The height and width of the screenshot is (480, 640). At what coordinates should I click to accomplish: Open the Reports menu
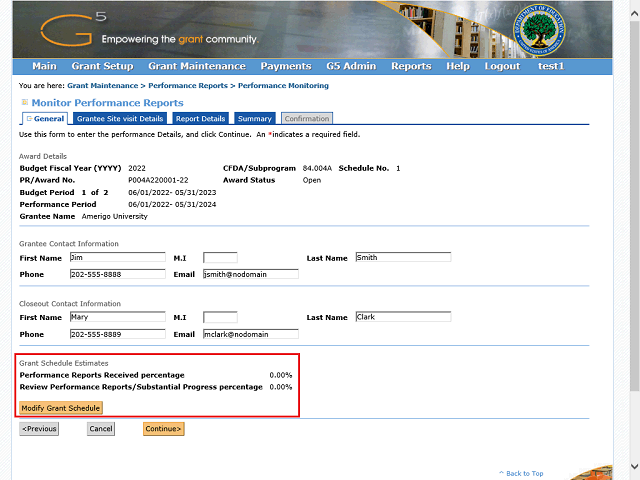411,66
